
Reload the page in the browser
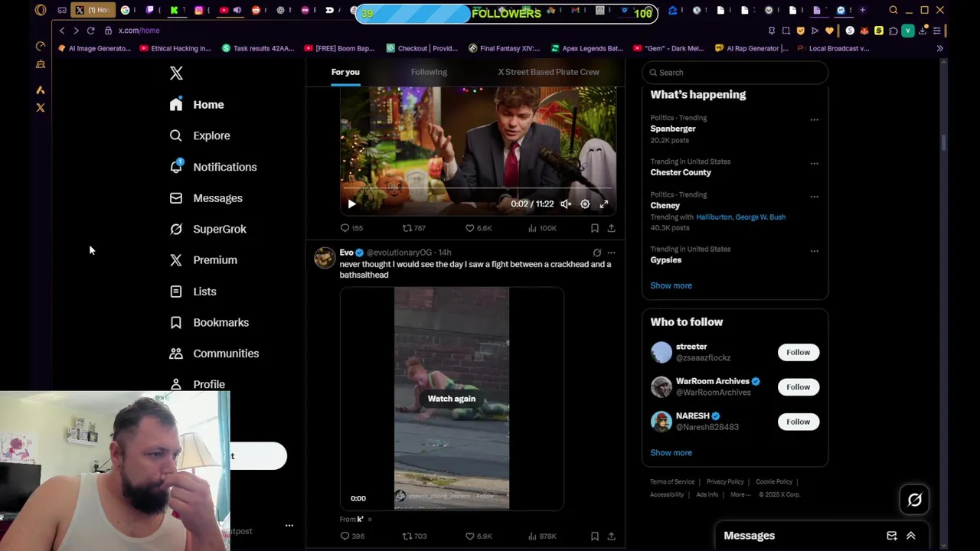pyautogui.click(x=90, y=31)
